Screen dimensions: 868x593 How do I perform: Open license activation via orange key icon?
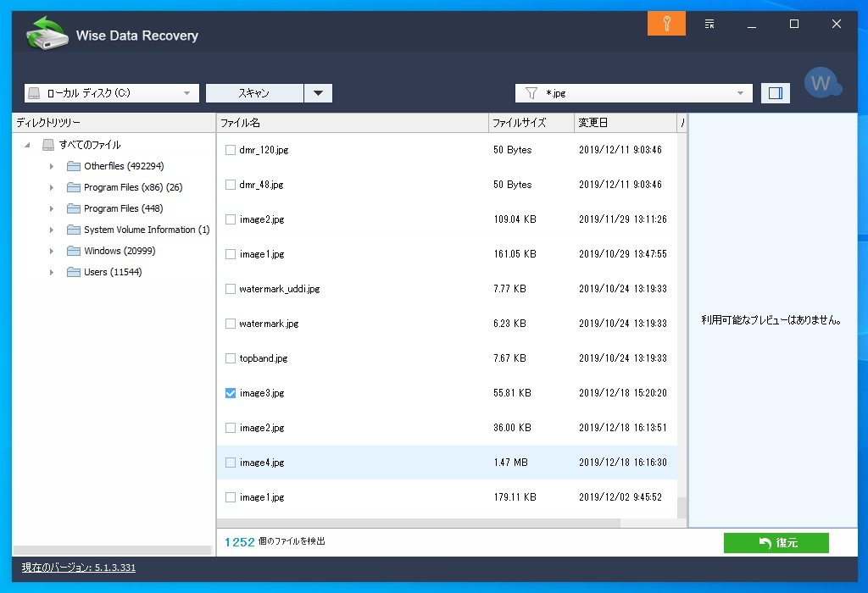pyautogui.click(x=666, y=23)
